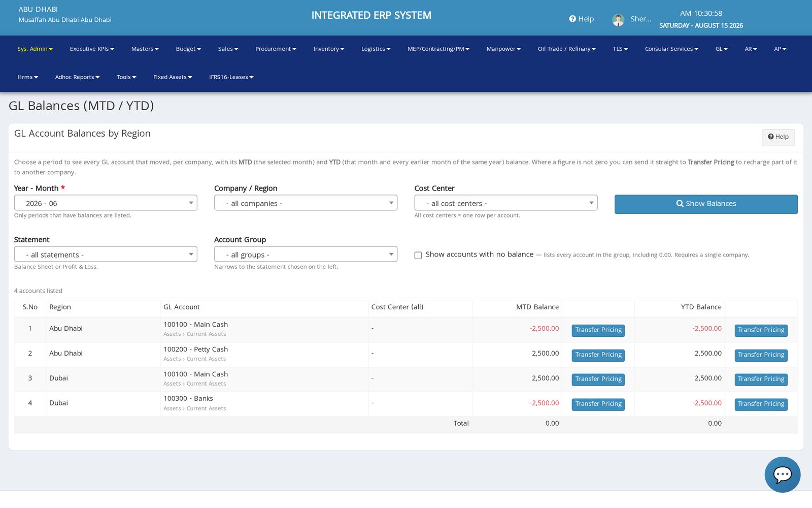
Task: Click YTD Transfer Pricing for Abu Dhabi Main Cash
Action: coord(761,330)
